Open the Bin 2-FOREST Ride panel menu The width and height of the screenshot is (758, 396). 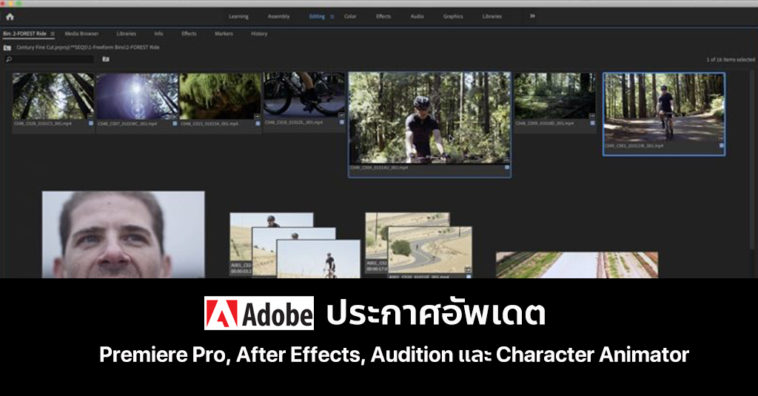click(52, 34)
